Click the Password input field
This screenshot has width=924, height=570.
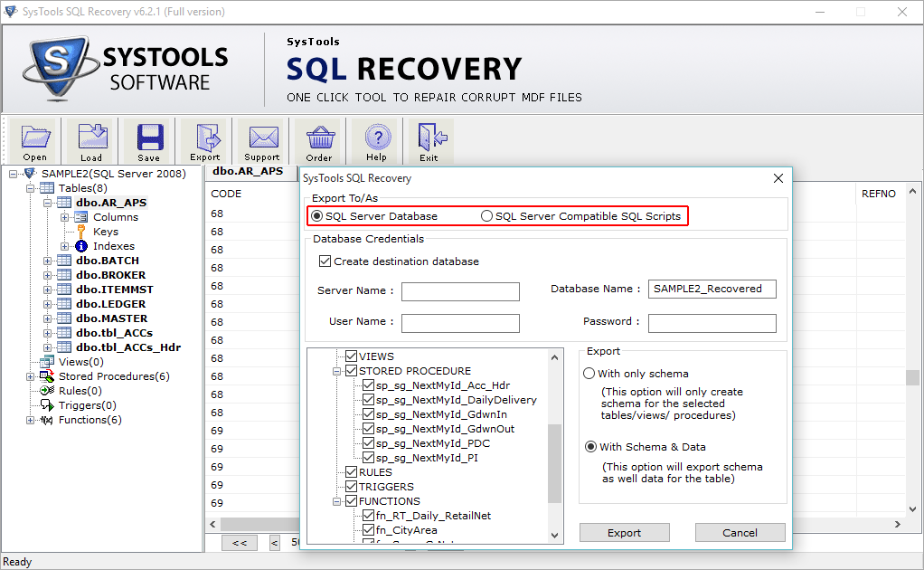click(712, 323)
